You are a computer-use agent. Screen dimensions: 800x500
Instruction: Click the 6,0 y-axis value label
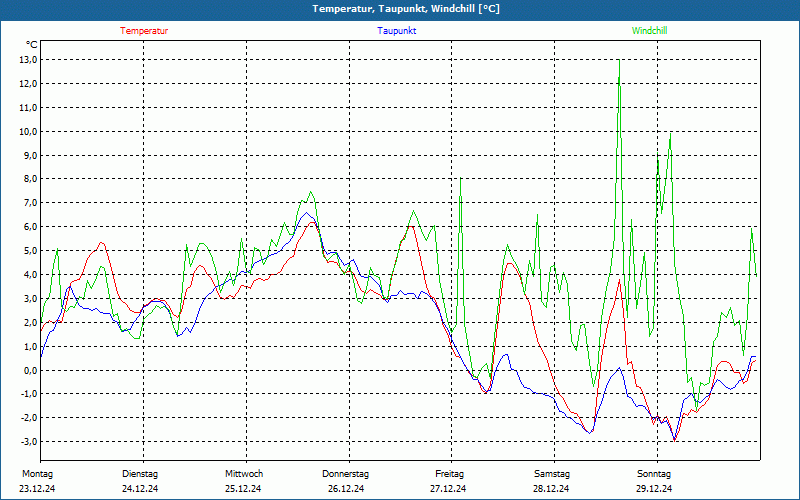(x=29, y=227)
